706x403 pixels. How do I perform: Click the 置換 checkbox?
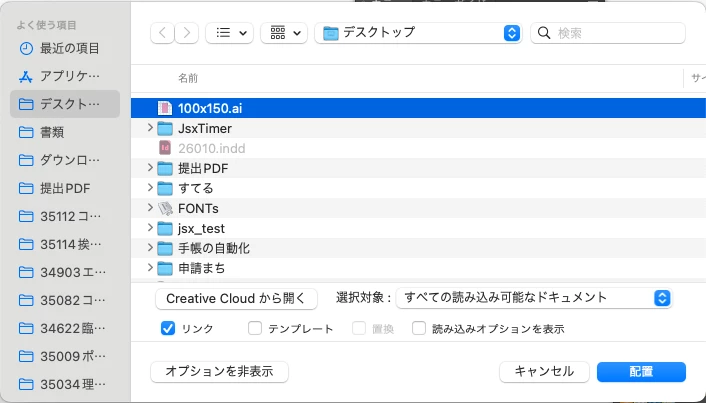click(359, 328)
